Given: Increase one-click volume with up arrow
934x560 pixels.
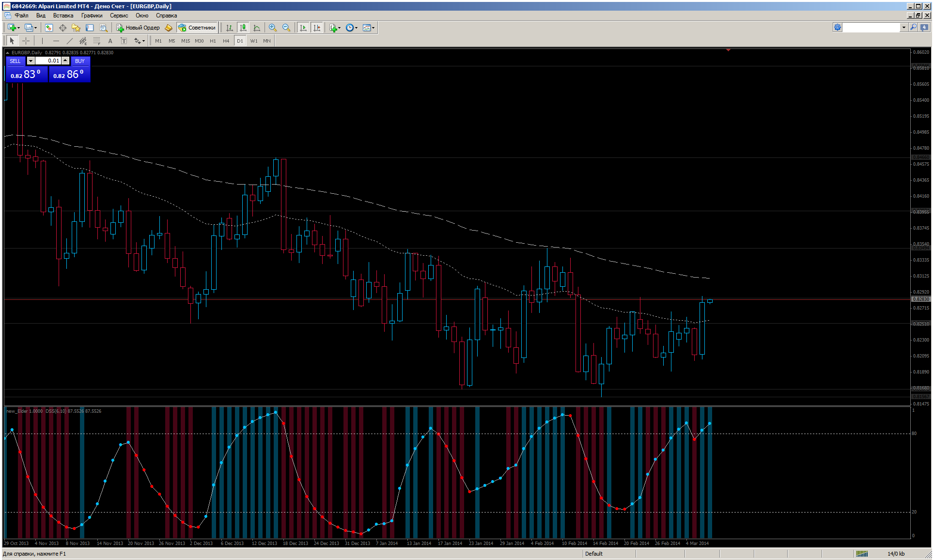Looking at the screenshot, I should 65,61.
